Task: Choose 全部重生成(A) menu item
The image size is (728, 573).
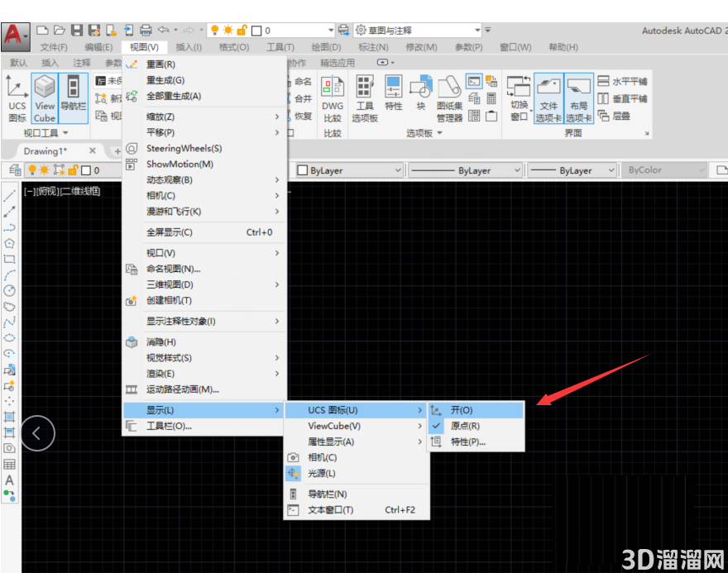Action: point(204,96)
